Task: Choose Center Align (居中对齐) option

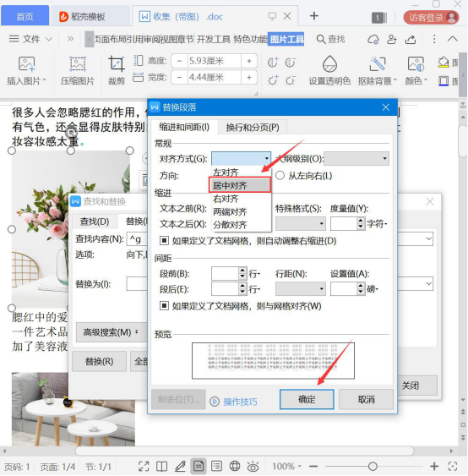Action: (x=240, y=185)
